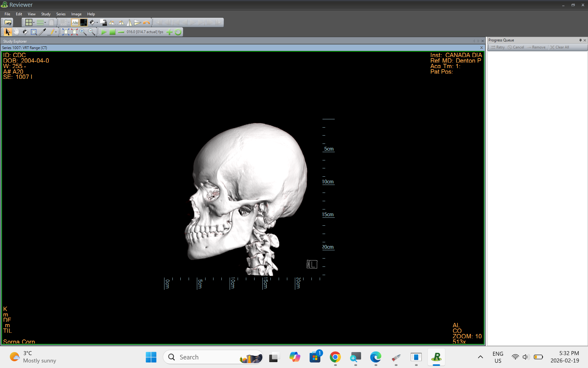588x368 pixels.
Task: Open the pencil annotation tool dropdown
Action: click(56, 32)
